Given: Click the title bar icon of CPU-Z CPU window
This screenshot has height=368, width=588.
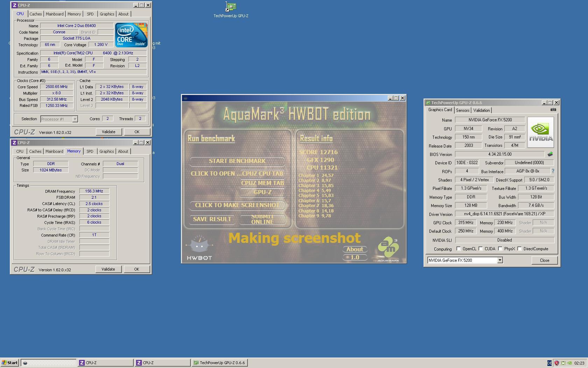Looking at the screenshot, I should coord(14,5).
